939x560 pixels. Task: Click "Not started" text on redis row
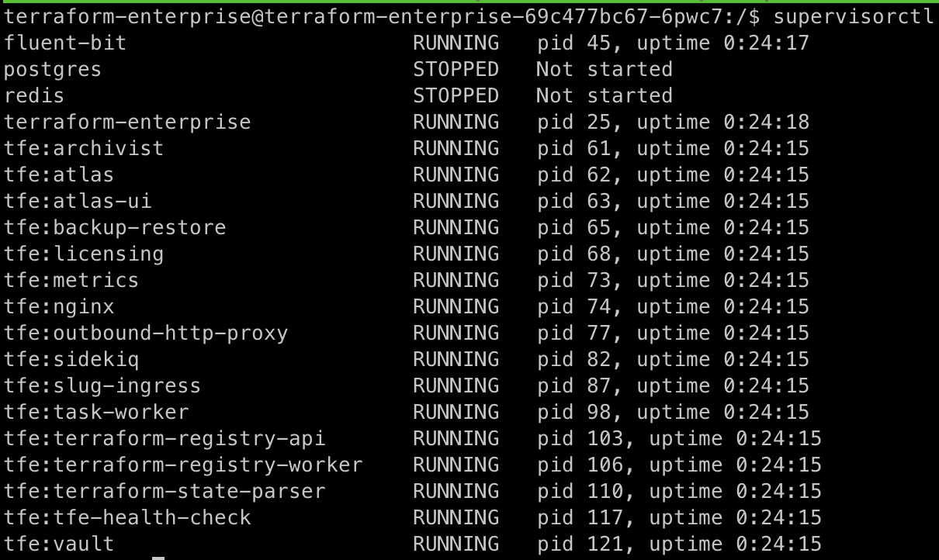click(604, 95)
